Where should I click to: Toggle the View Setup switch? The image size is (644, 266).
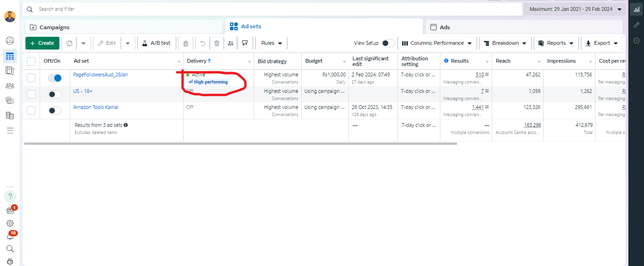click(x=388, y=43)
